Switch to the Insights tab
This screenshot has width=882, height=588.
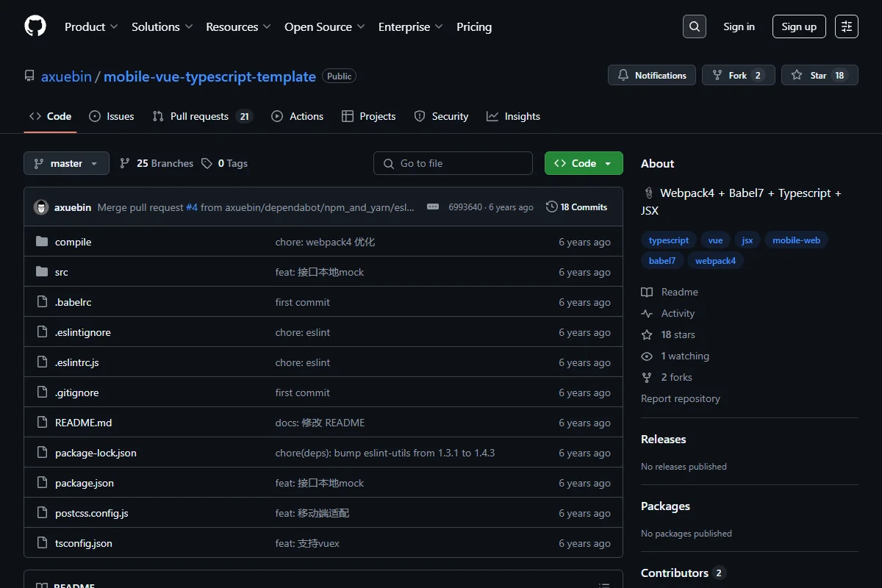tap(513, 116)
